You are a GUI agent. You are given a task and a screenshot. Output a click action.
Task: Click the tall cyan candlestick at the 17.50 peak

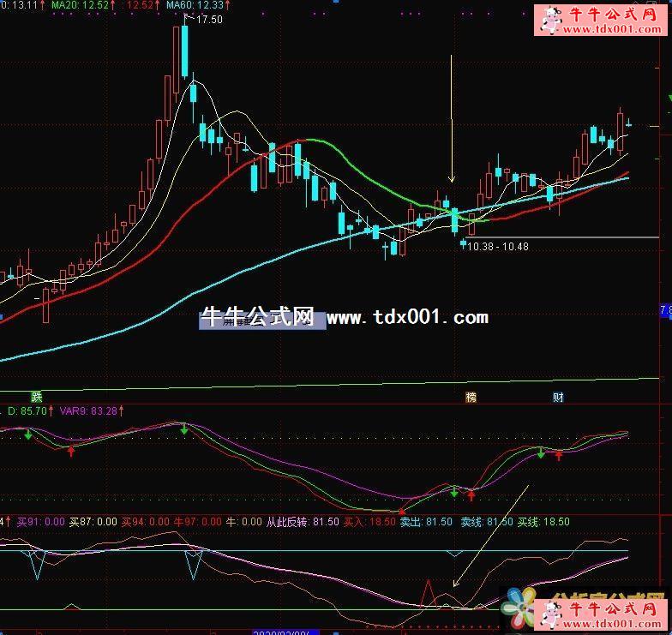tap(185, 51)
